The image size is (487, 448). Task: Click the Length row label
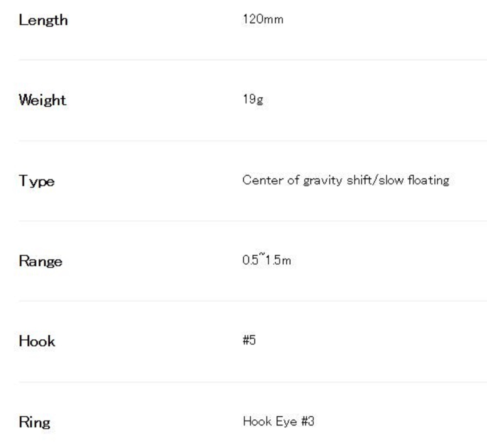tap(43, 20)
